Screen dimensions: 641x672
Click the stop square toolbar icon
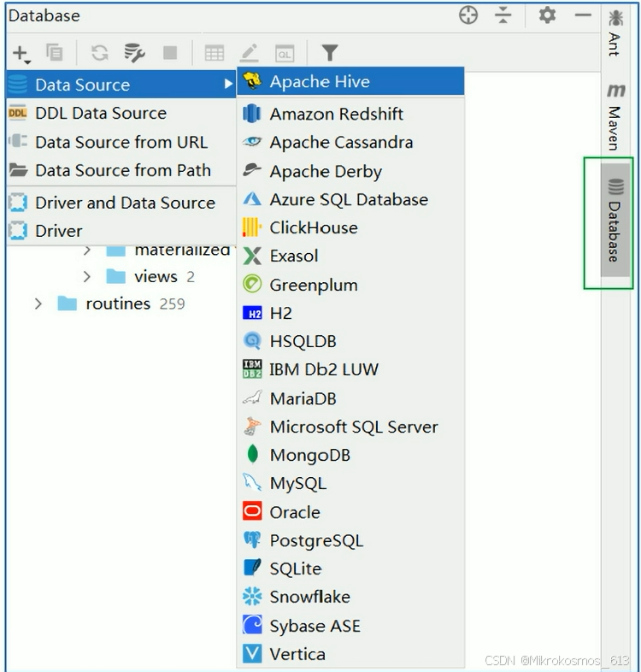click(170, 53)
